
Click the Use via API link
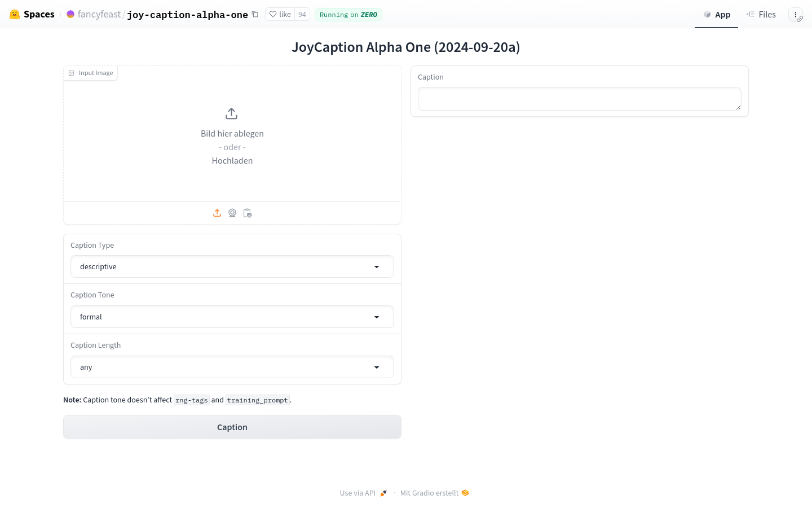pos(363,493)
